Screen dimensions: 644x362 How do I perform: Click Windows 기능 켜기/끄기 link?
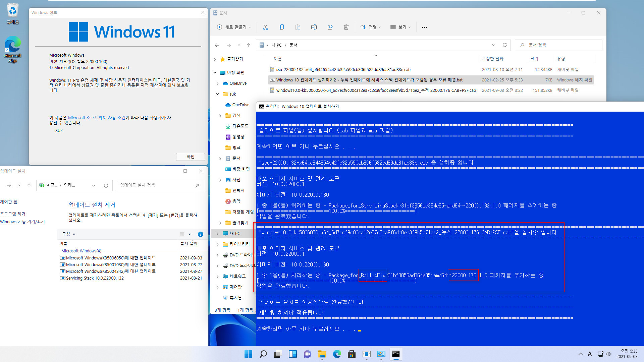pyautogui.click(x=22, y=222)
